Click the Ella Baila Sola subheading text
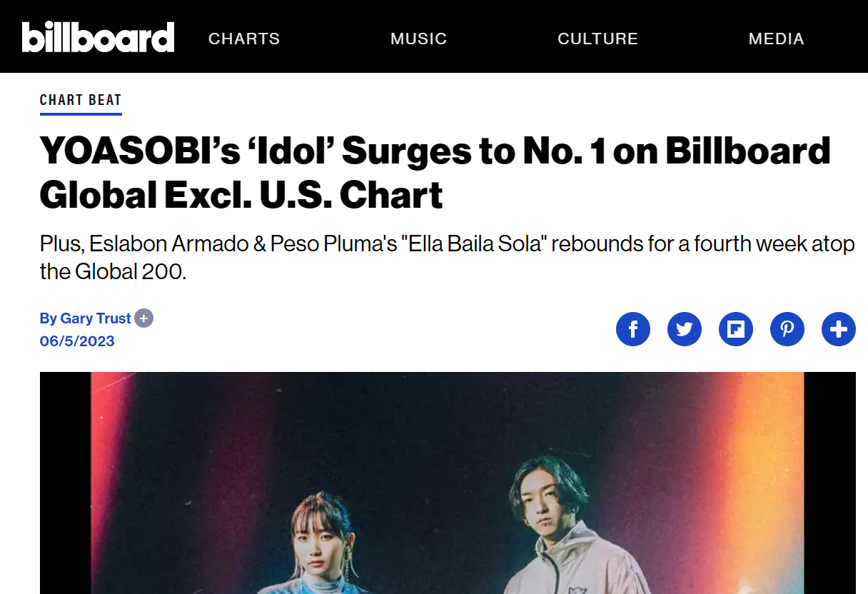 point(448,257)
